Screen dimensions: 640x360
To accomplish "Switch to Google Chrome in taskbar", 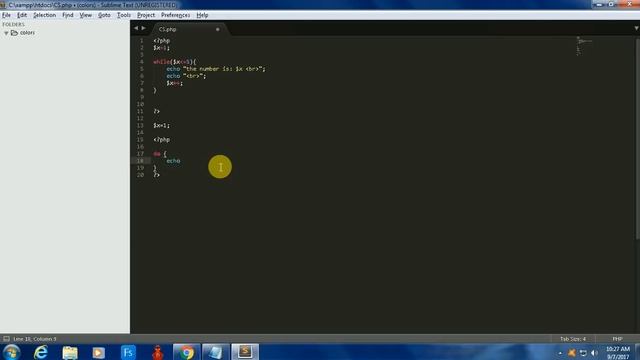I will click(187, 352).
